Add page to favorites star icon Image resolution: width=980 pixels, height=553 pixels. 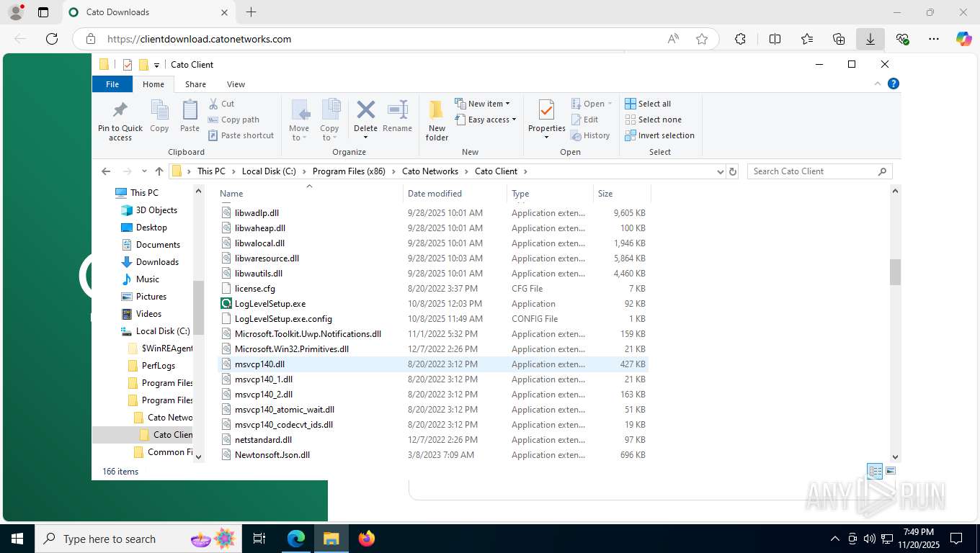(702, 39)
